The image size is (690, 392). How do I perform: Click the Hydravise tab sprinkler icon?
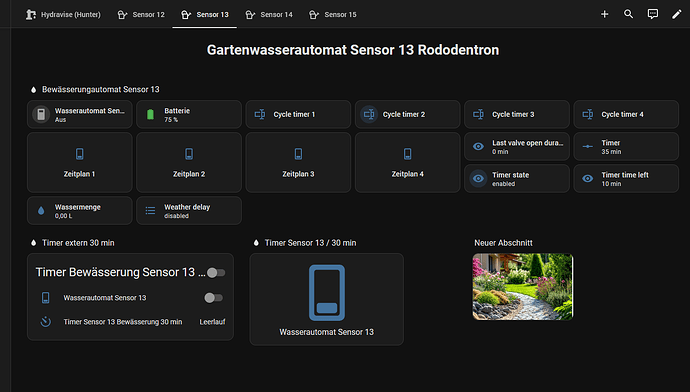tap(30, 15)
